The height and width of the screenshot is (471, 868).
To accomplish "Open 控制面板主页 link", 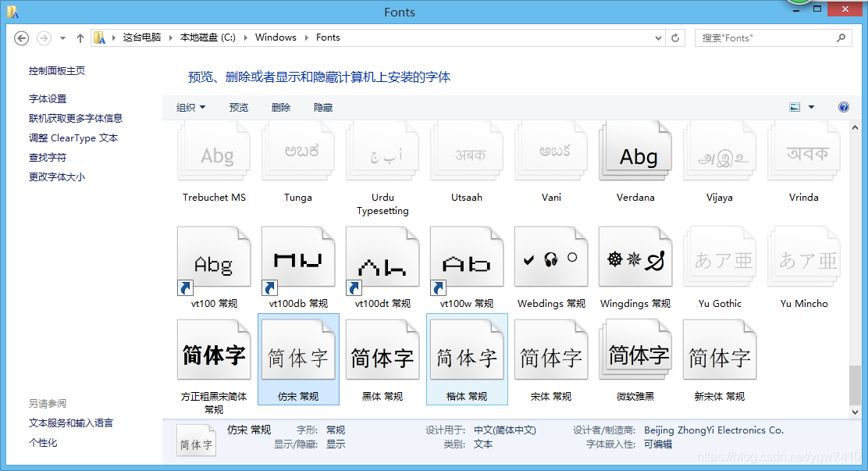I will click(57, 70).
